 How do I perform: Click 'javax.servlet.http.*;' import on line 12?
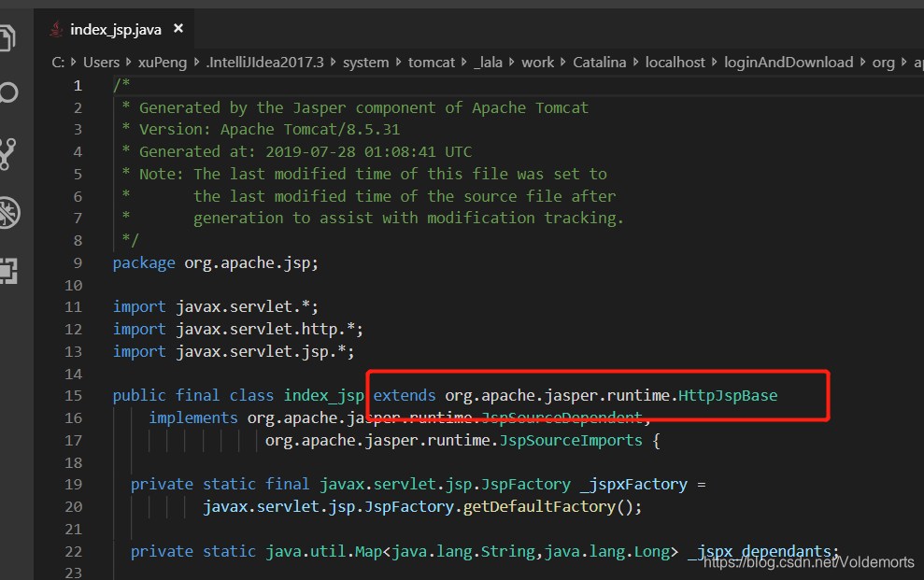point(269,329)
